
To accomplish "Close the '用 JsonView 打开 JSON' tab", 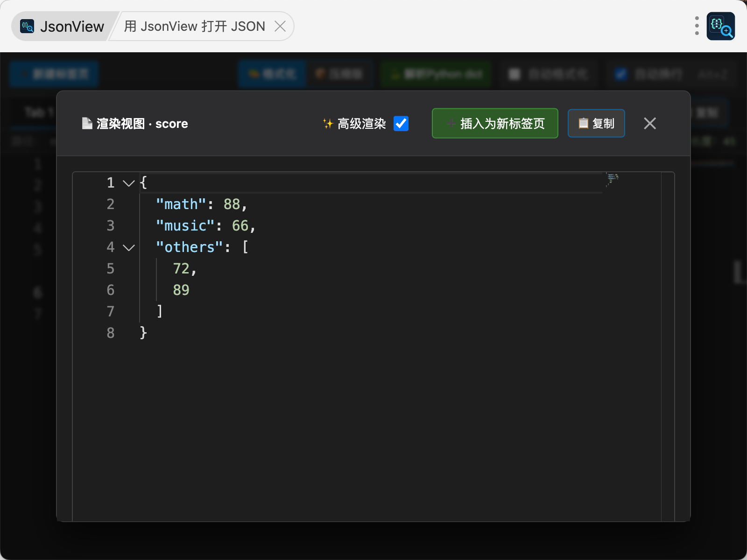I will pos(280,26).
